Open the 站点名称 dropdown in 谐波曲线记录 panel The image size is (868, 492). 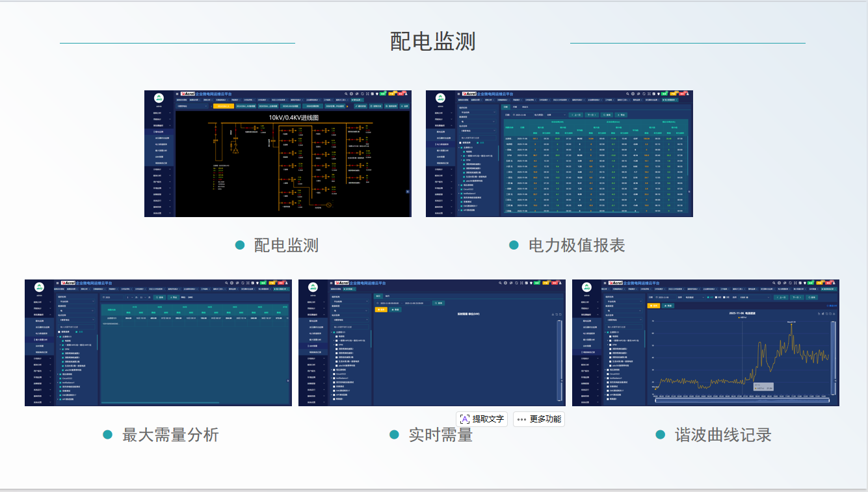point(624,320)
